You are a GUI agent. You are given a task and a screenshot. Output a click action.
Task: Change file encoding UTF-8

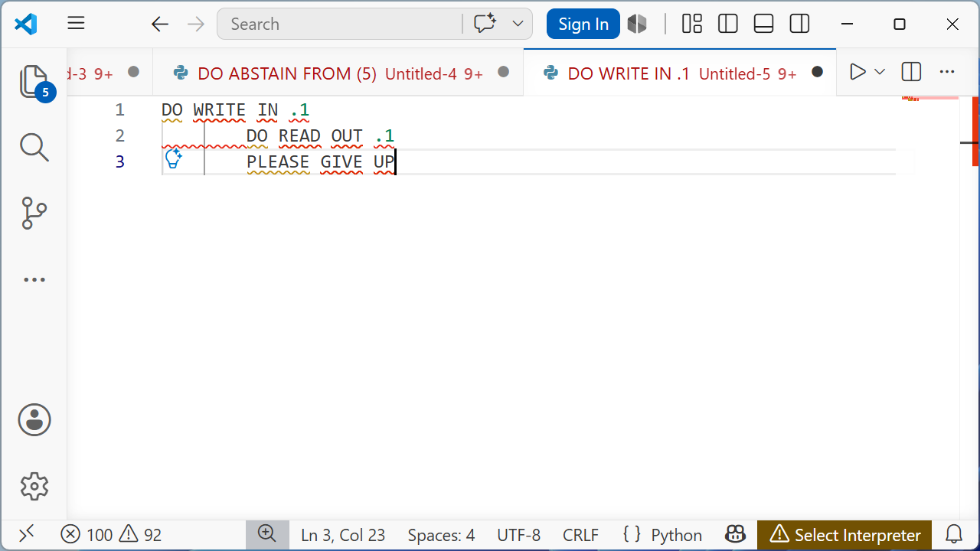[x=519, y=535]
